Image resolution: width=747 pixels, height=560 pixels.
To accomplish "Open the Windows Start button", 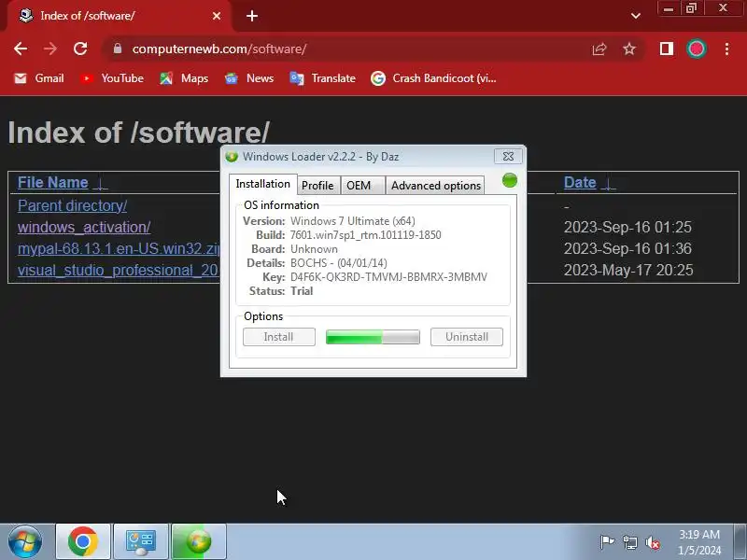I will 25,541.
